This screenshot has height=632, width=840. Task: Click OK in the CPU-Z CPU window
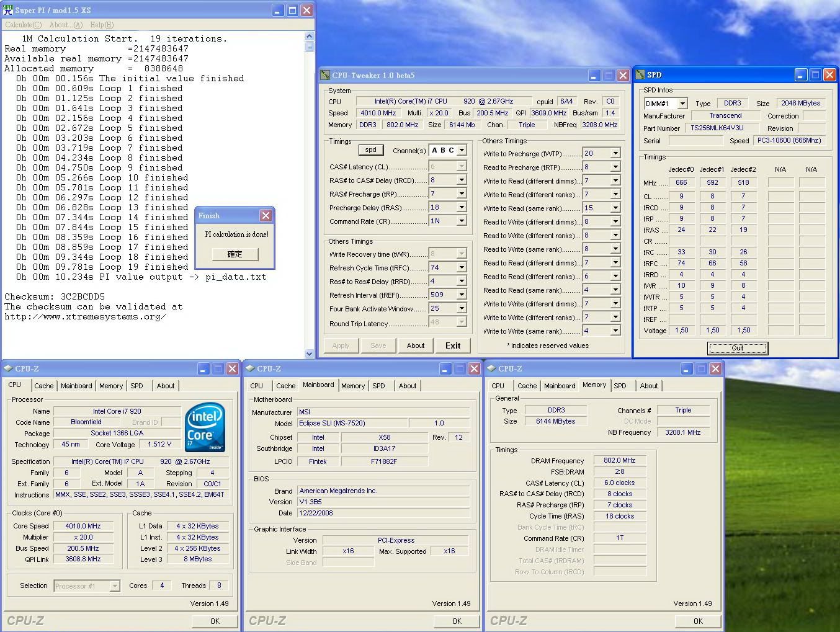(215, 621)
